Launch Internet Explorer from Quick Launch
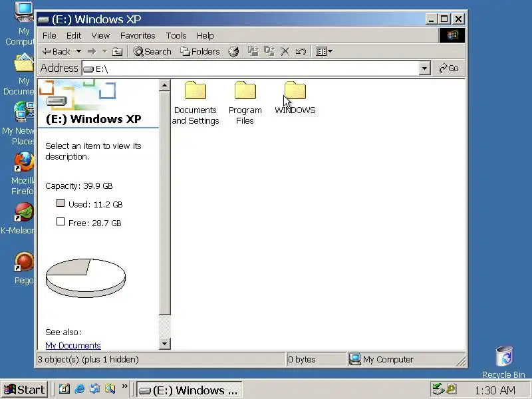 tap(79, 389)
